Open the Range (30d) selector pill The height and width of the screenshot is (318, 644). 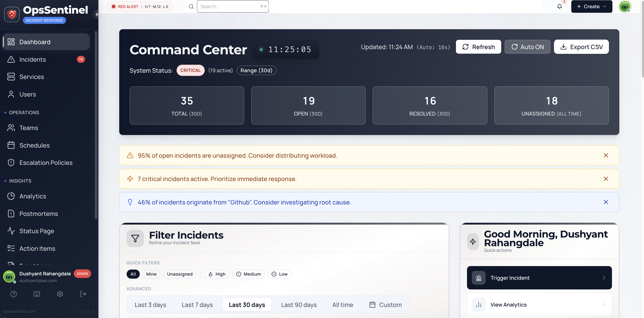256,71
